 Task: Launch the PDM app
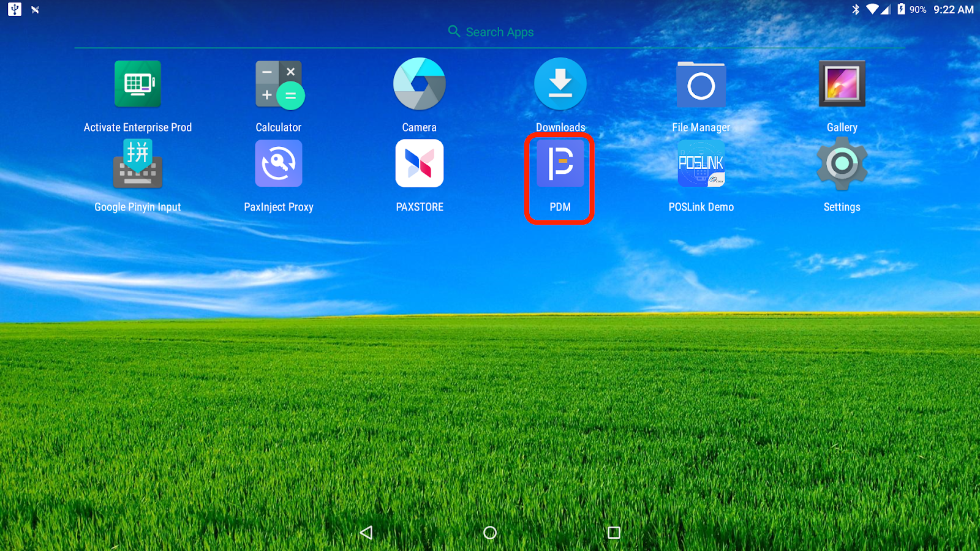coord(560,163)
